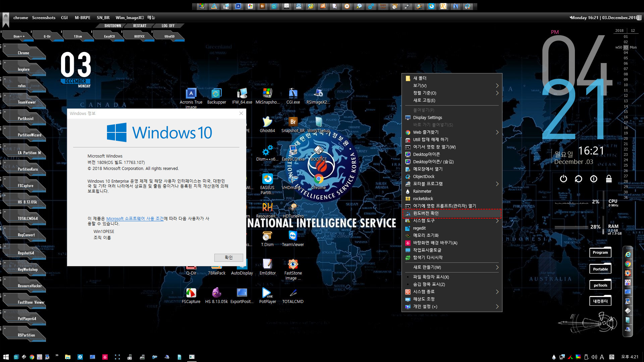Expand 시스템 도구 submenu
The image size is (644, 362).
coord(452,221)
